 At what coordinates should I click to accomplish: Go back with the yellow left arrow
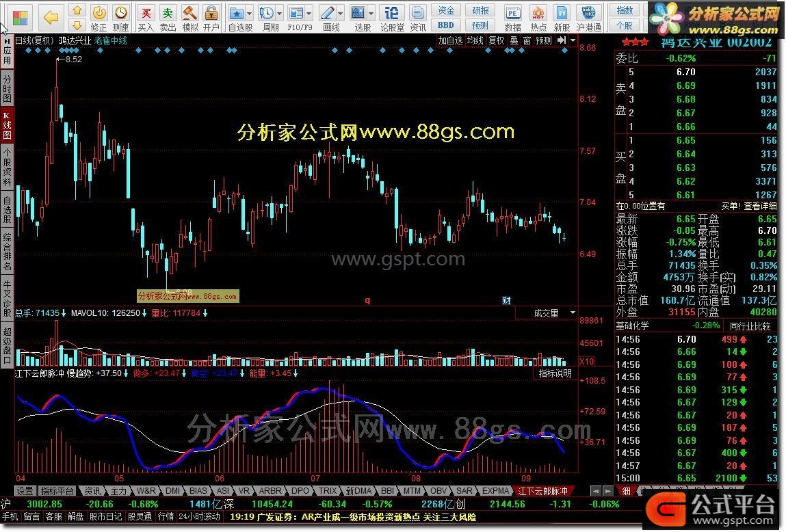(51, 18)
